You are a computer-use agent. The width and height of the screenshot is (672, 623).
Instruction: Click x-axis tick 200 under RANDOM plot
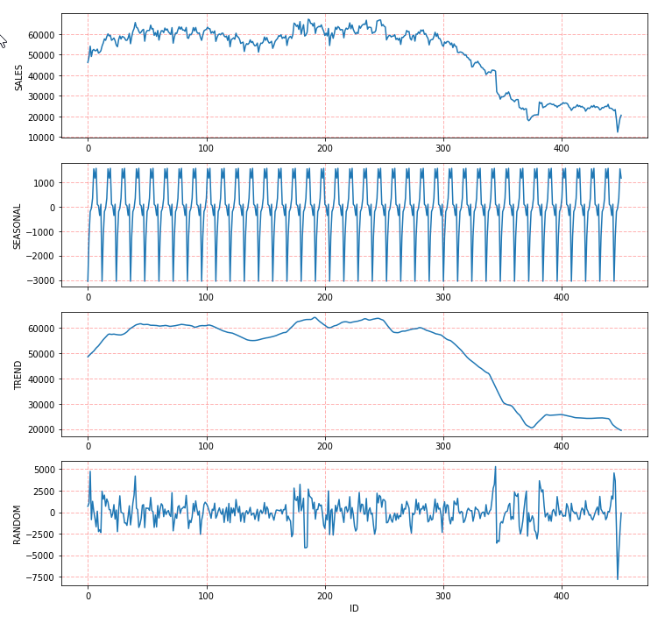click(325, 596)
